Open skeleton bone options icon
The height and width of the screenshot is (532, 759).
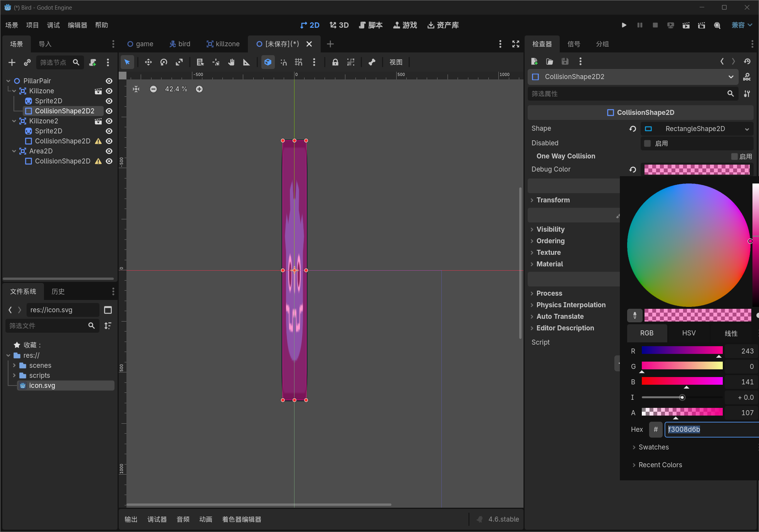click(372, 62)
